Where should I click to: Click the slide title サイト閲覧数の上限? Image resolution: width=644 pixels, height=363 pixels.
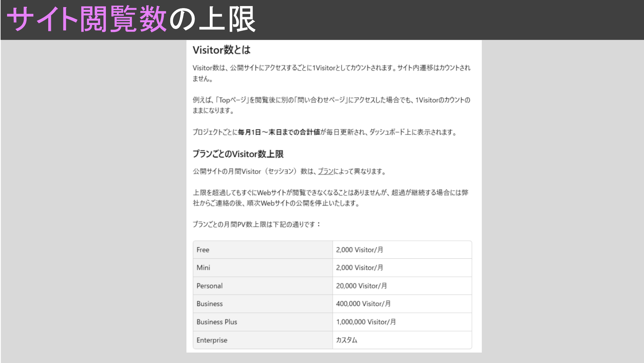click(x=131, y=20)
